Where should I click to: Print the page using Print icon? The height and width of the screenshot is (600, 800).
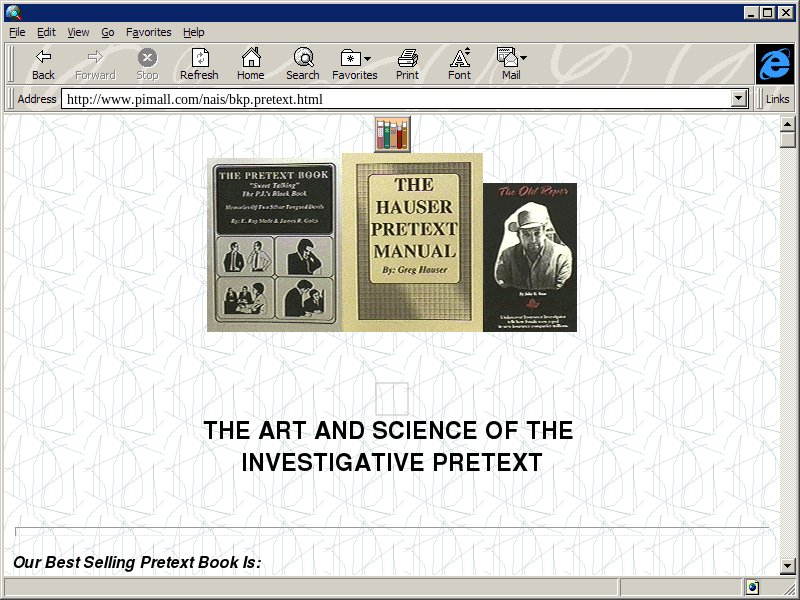pos(407,58)
